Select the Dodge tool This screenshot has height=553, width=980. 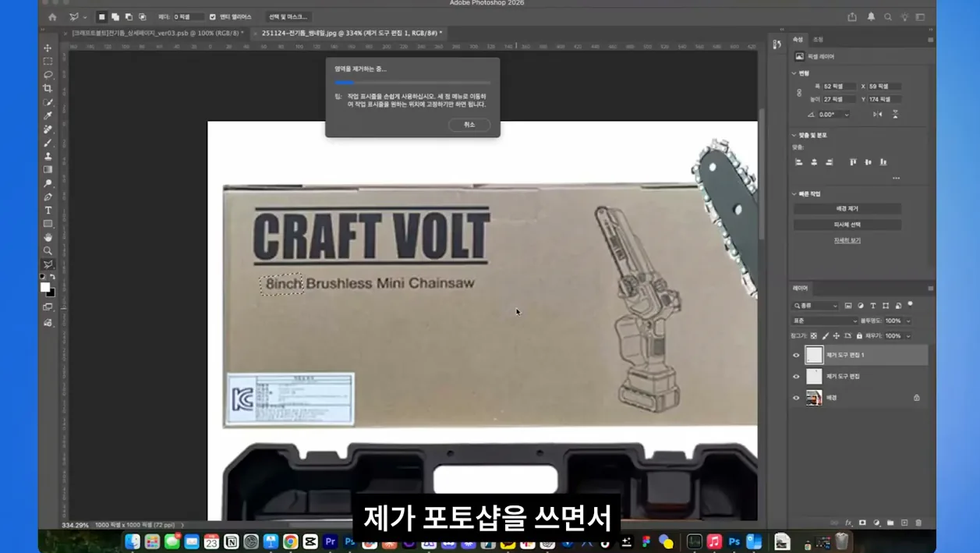[48, 183]
